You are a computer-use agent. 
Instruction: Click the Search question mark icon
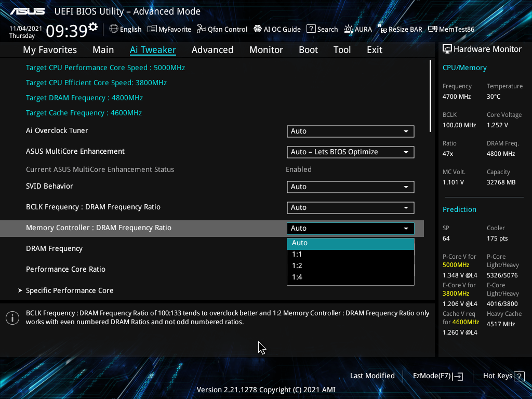coord(311,29)
